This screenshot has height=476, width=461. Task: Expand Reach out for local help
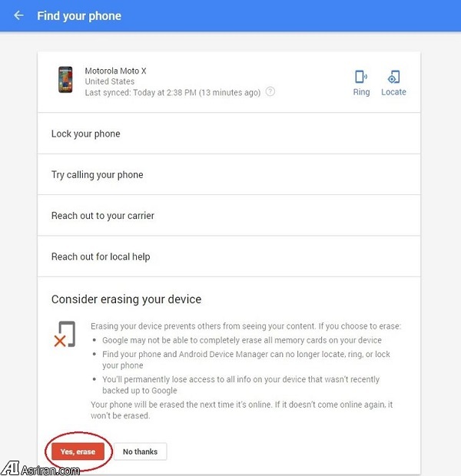[x=229, y=256]
